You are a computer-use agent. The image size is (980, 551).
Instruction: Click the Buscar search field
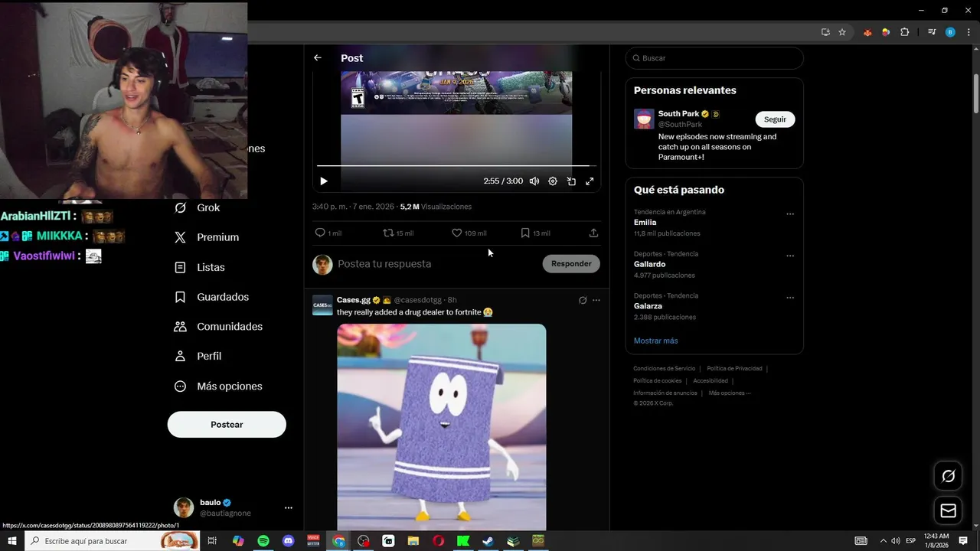click(x=714, y=58)
